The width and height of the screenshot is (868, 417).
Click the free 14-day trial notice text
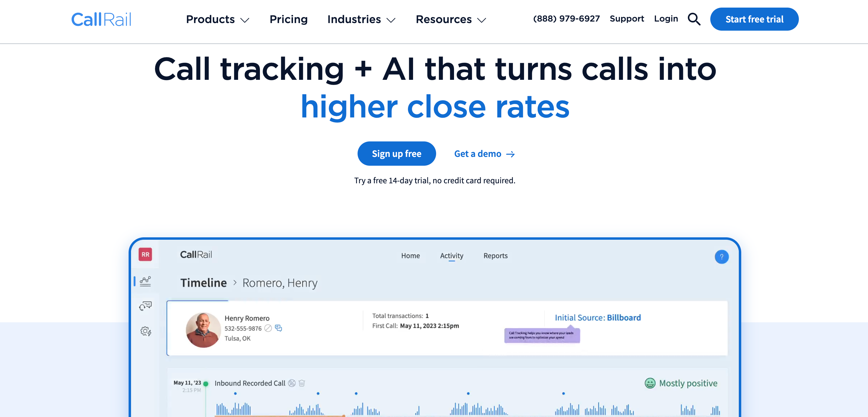click(434, 181)
